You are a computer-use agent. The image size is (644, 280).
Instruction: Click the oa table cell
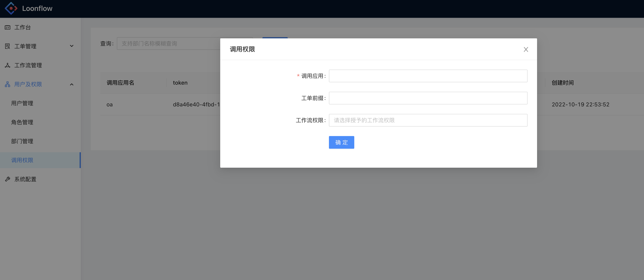point(110,105)
